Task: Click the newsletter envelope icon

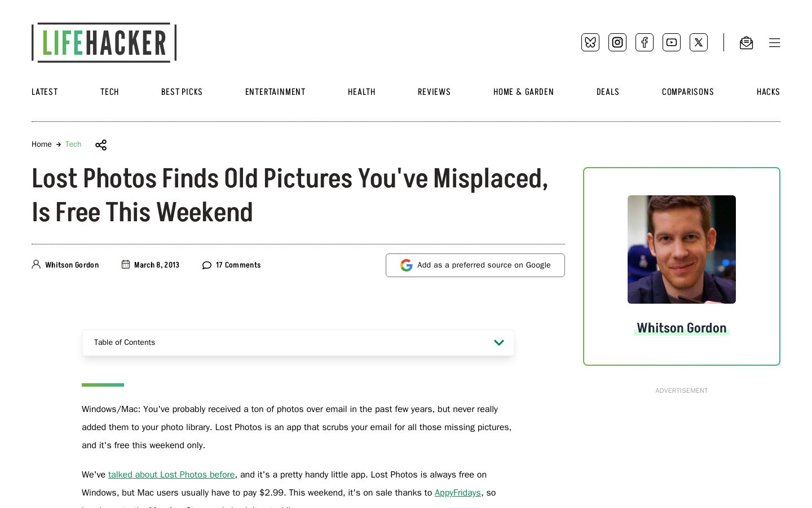Action: pos(746,43)
